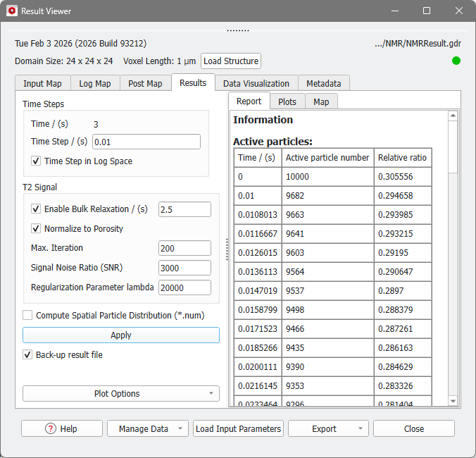Click the Regularization Parameter lambda input field
Image resolution: width=476 pixels, height=458 pixels.
click(184, 287)
